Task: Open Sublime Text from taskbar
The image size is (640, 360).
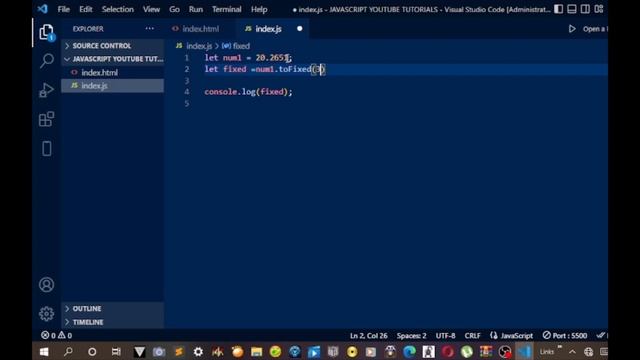Action: tap(178, 351)
